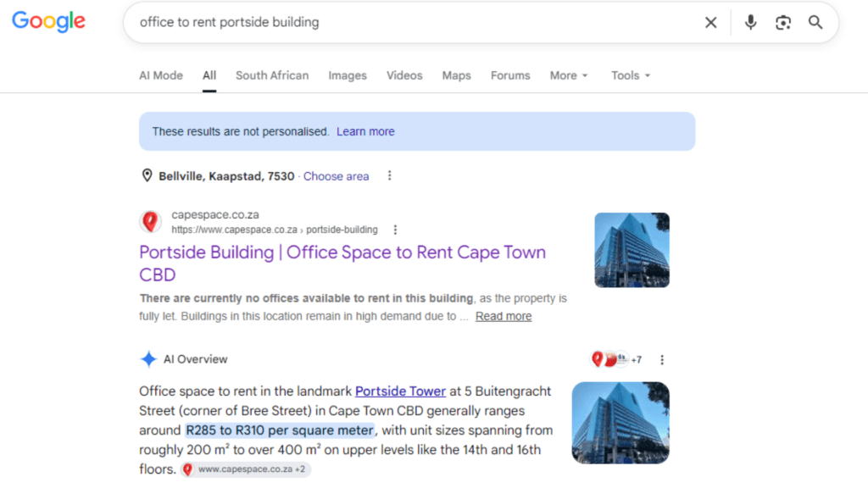Screen dimensions: 868x488
Task: Expand the Tools dropdown
Action: pyautogui.click(x=631, y=75)
